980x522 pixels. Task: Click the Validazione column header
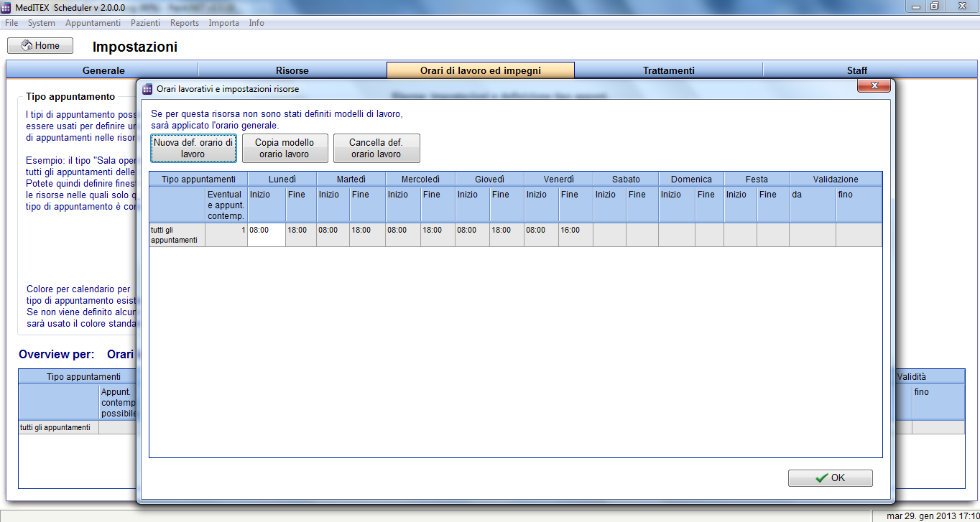point(836,179)
